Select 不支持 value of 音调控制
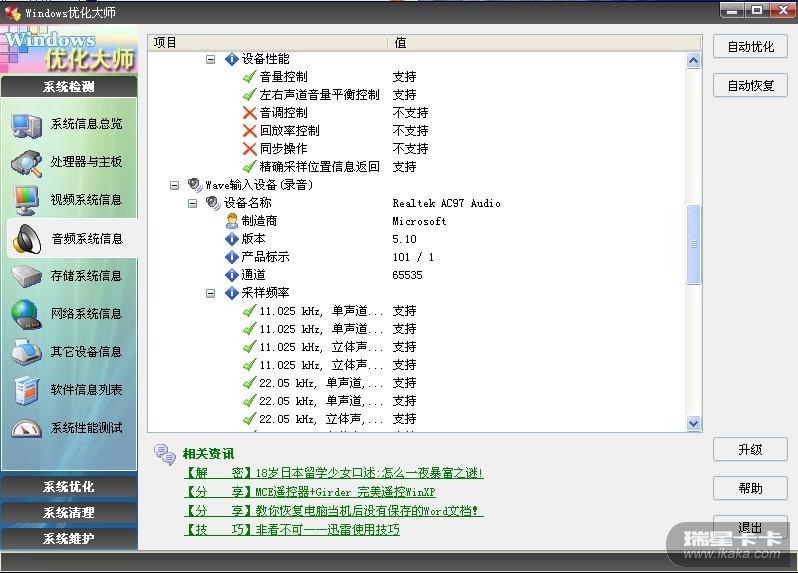The height and width of the screenshot is (573, 798). (410, 113)
